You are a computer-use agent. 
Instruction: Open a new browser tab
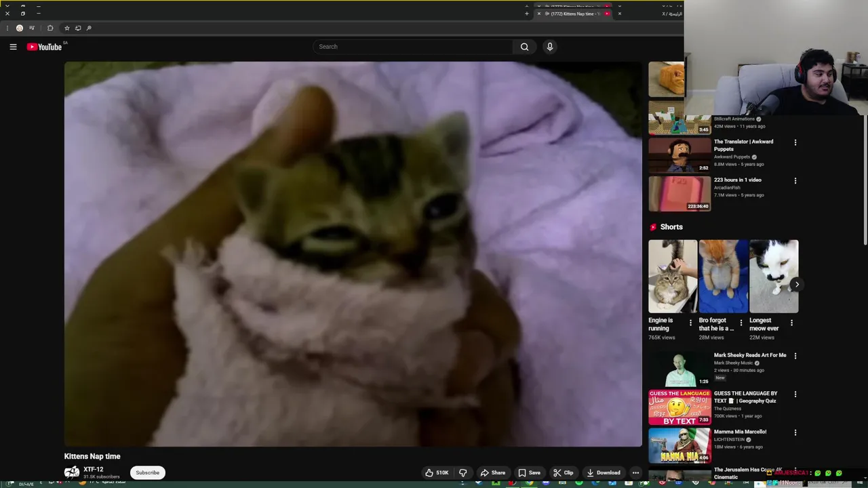[526, 14]
